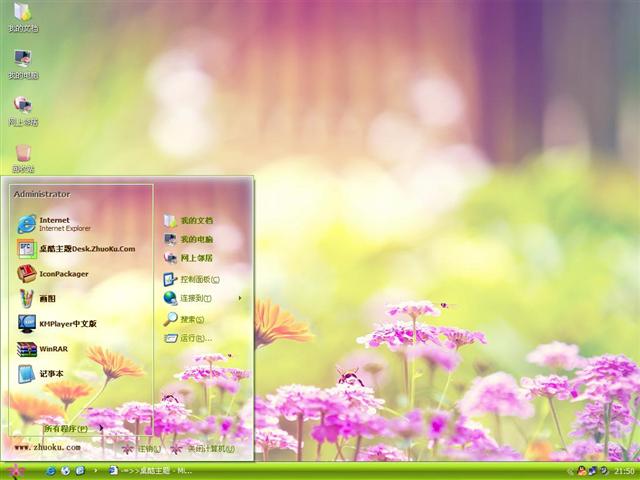
Task: Click 注销(L) log off button
Action: (x=142, y=449)
